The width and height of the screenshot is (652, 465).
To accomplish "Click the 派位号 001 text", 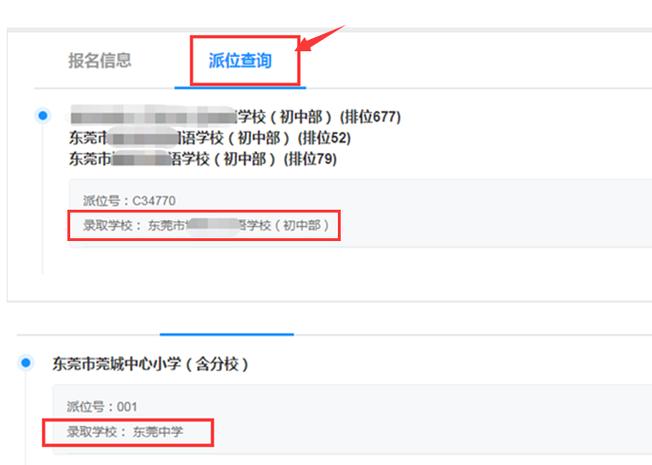I will [102, 406].
